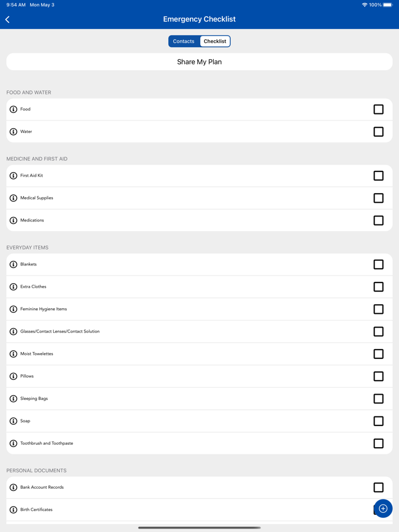The height and width of the screenshot is (532, 399).
Task: Tick the Soap checkbox
Action: click(378, 421)
